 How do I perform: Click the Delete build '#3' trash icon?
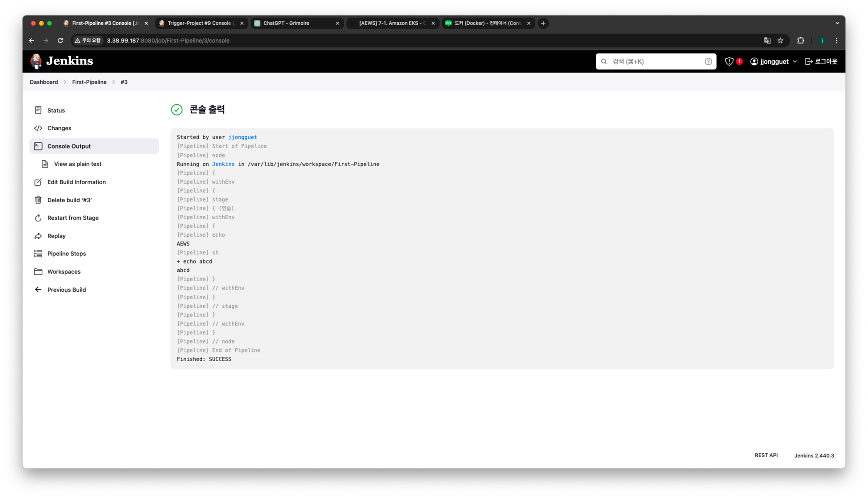coord(38,200)
